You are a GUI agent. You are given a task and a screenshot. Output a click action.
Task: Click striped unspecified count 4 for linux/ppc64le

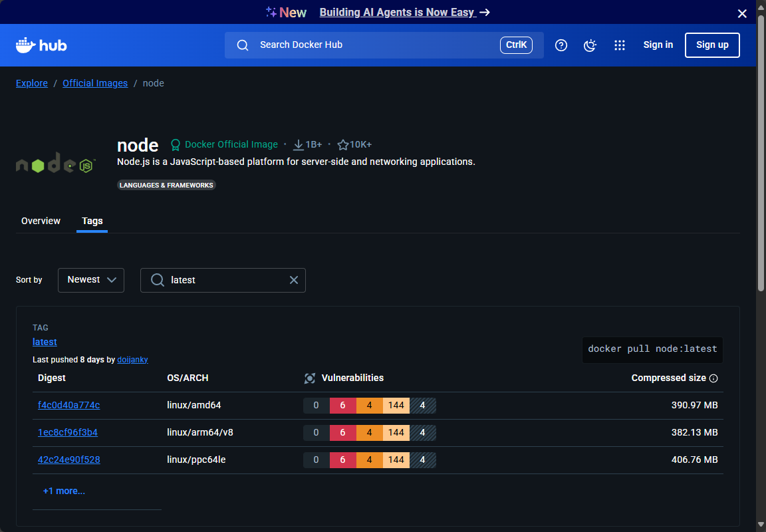click(x=423, y=460)
